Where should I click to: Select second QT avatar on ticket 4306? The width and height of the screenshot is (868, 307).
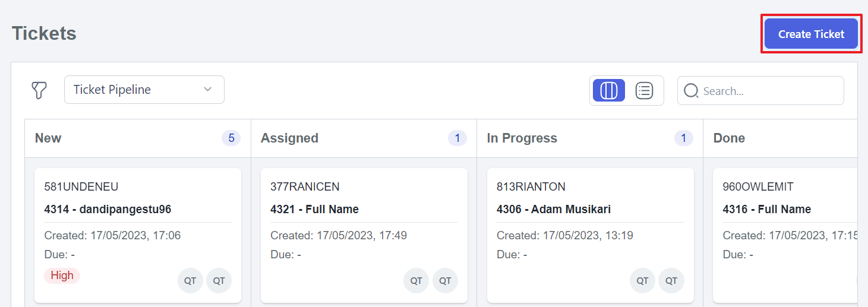point(671,281)
